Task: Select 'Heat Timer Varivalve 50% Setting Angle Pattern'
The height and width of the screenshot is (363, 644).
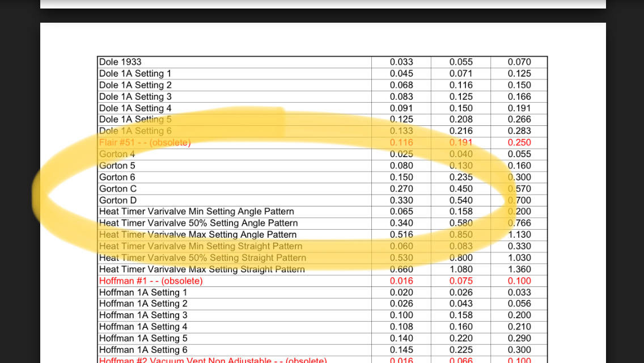Action: pos(198,223)
